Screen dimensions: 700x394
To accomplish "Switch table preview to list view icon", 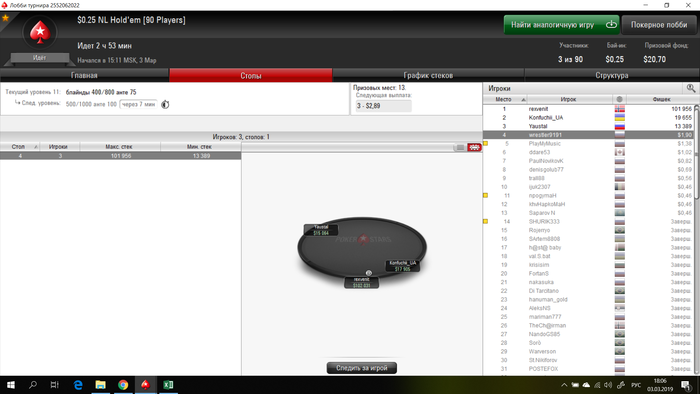I will pos(460,147).
